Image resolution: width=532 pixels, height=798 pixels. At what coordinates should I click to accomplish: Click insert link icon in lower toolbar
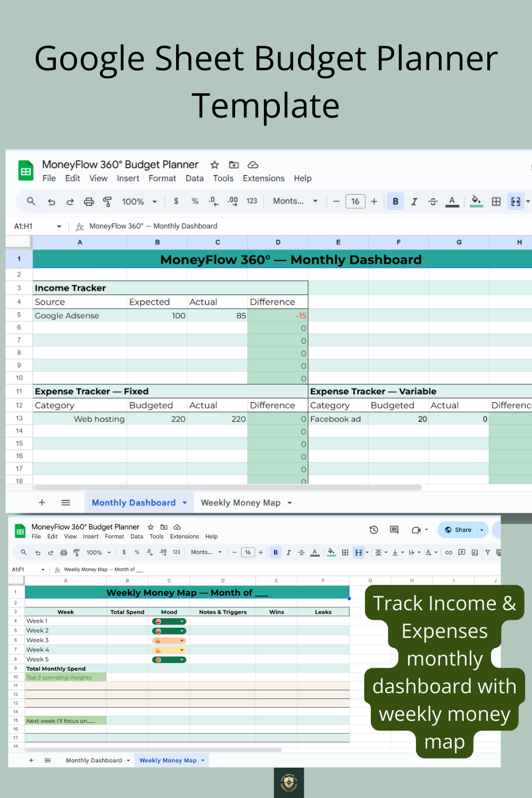(x=448, y=553)
